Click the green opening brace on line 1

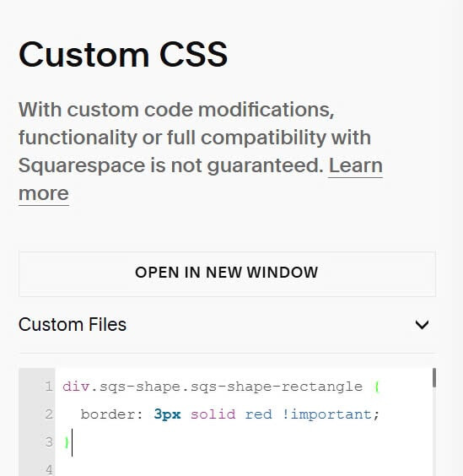tap(376, 387)
